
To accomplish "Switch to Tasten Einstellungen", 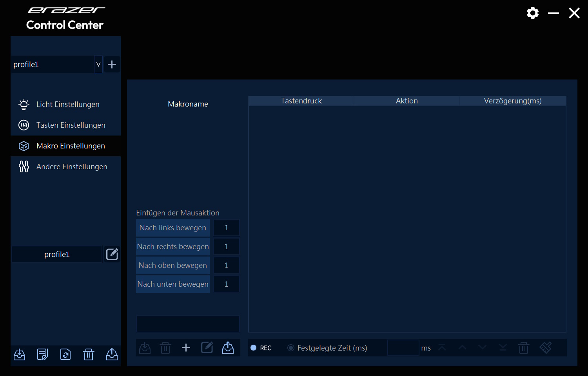I will pyautogui.click(x=71, y=125).
